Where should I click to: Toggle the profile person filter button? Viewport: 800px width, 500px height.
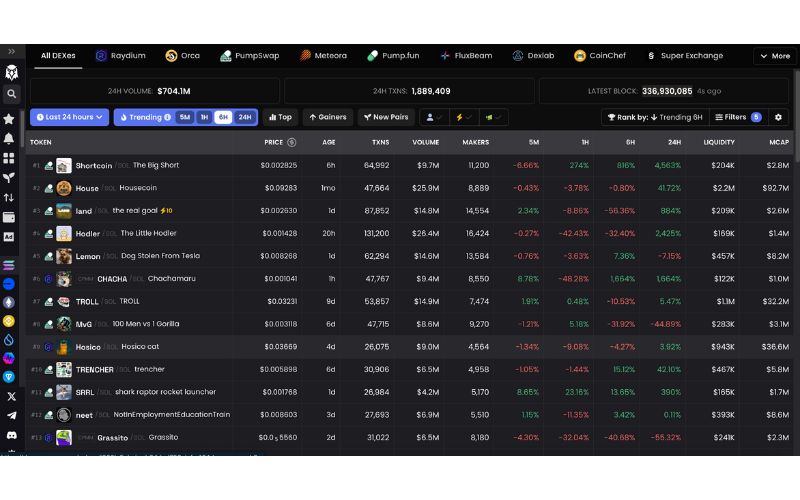coord(434,117)
